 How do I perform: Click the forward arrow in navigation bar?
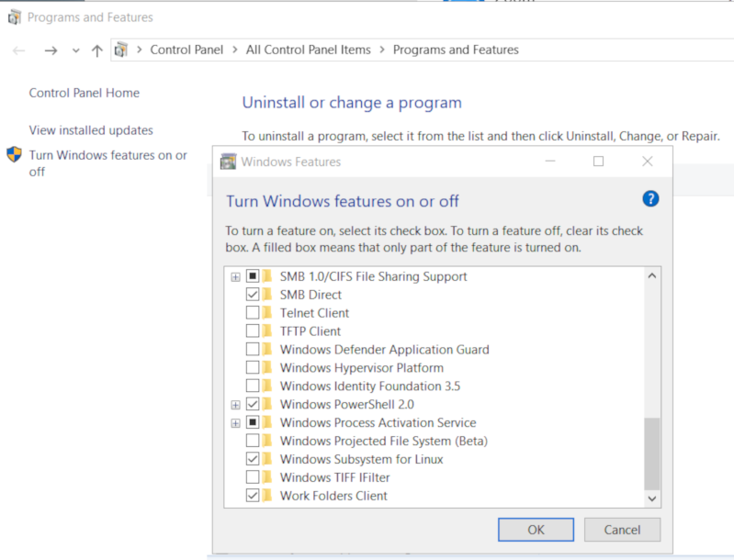pos(51,50)
